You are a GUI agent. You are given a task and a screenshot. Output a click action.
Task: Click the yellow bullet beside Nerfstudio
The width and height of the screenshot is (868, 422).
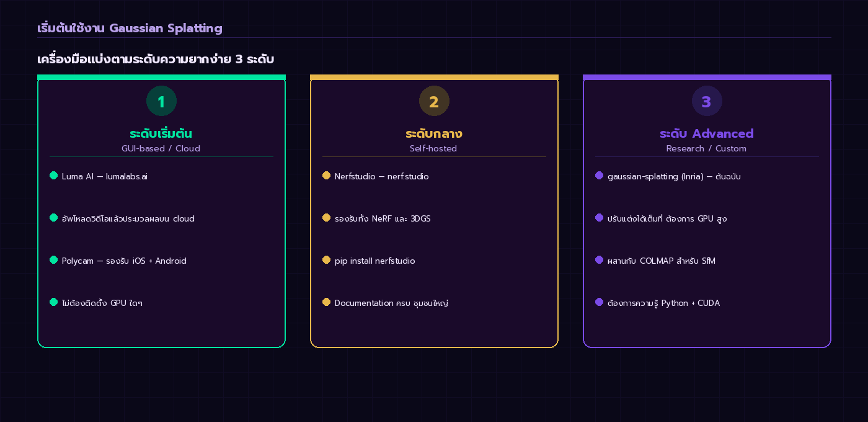(x=326, y=176)
